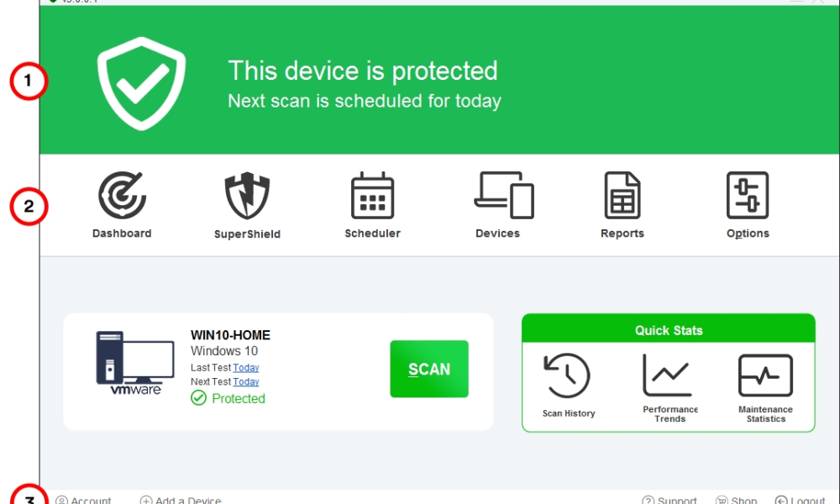
Task: Open the Options settings icon
Action: click(x=748, y=197)
